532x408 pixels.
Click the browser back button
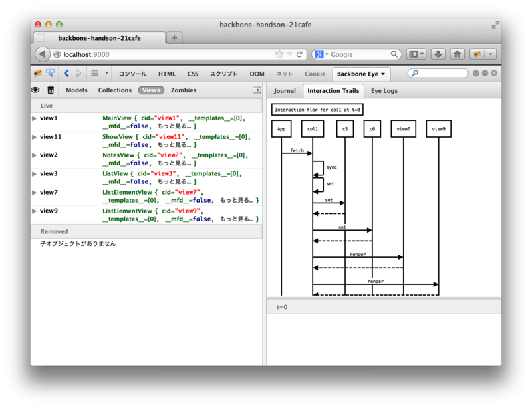point(42,54)
